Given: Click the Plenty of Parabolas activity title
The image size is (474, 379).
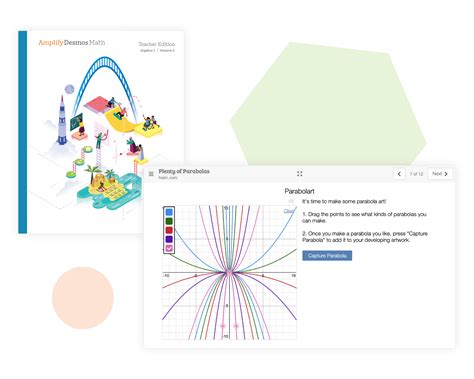Looking at the screenshot, I should click(184, 171).
